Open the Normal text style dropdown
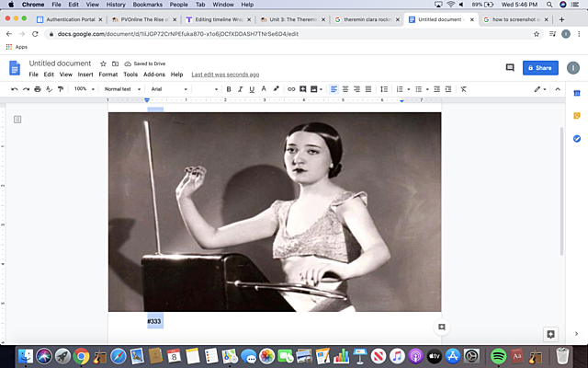This screenshot has width=588, height=368. click(x=122, y=89)
